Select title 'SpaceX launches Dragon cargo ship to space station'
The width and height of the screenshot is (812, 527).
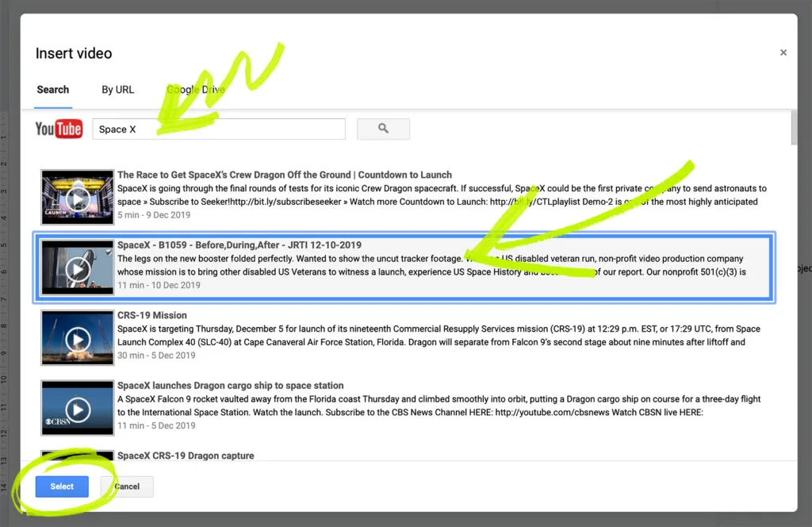(231, 386)
